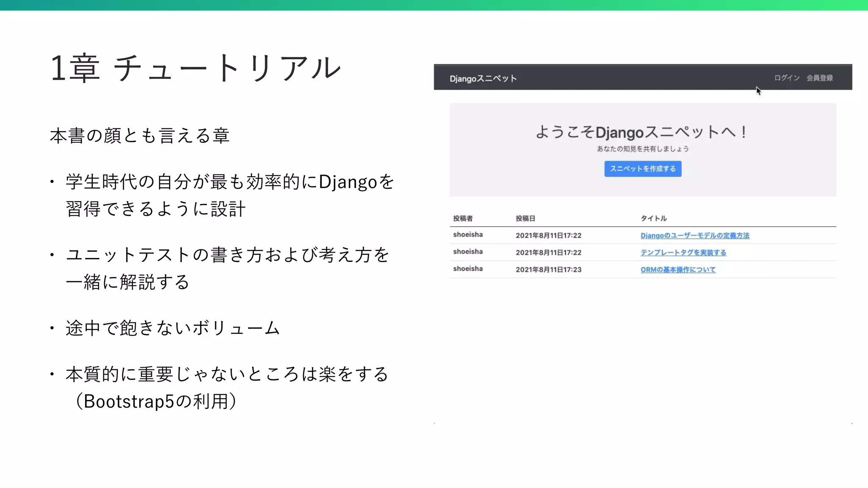Image resolution: width=868 pixels, height=488 pixels.
Task: Click shoeisha in the first table row
Action: pyautogui.click(x=468, y=235)
